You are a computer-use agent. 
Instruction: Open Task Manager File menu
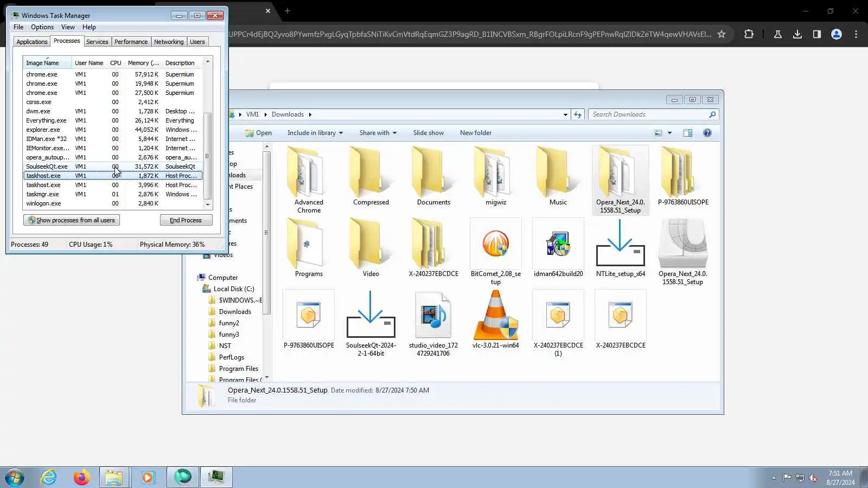(18, 27)
